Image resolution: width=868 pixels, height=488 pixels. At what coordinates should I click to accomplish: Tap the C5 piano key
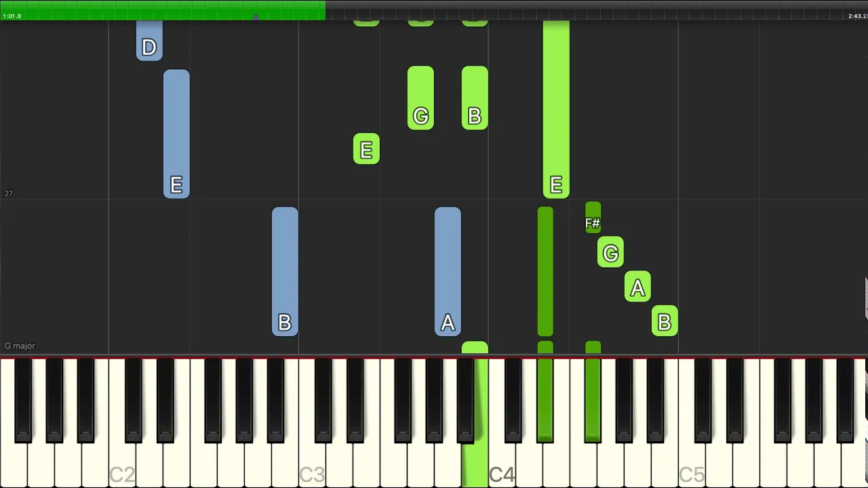692,468
